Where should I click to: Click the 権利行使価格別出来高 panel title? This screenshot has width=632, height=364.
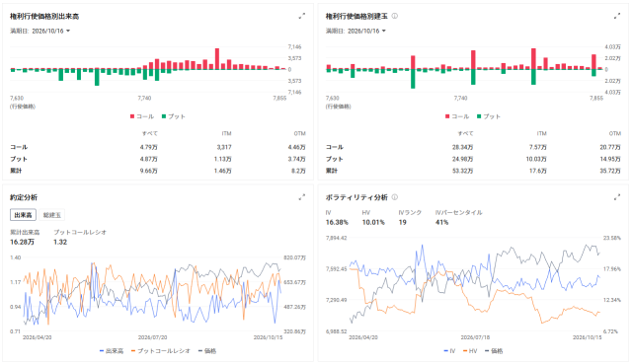[44, 16]
